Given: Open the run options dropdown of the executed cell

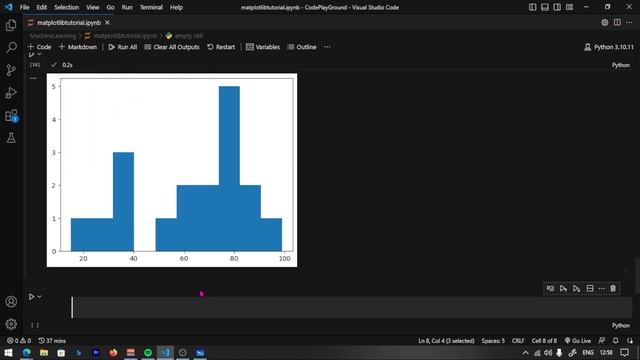Looking at the screenshot, I should [x=40, y=54].
